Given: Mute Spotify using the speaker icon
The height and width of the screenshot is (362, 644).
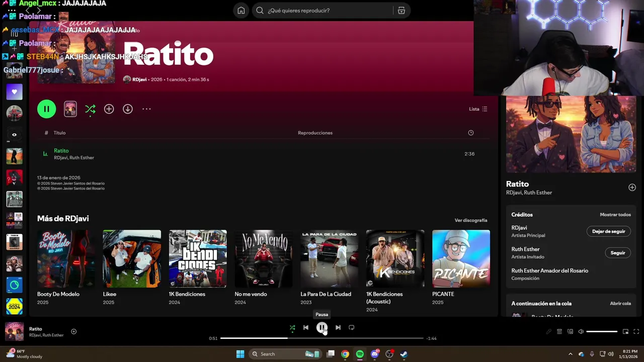Looking at the screenshot, I should [581, 332].
